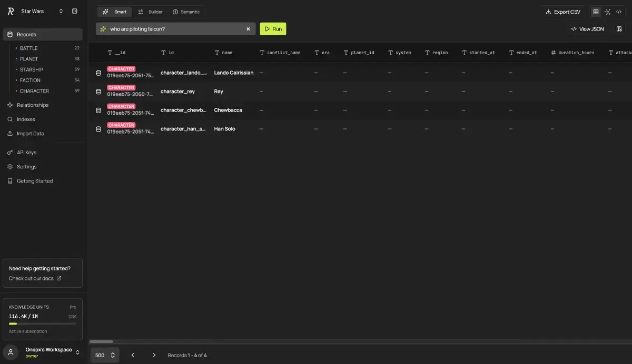The width and height of the screenshot is (632, 364).
Task: Click the knowledge units usage bar
Action: point(43,323)
